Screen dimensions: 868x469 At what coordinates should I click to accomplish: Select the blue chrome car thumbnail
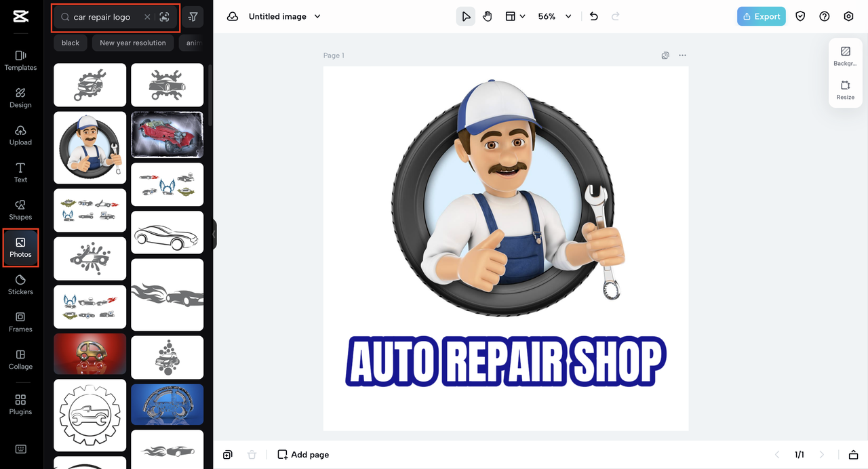point(167,405)
